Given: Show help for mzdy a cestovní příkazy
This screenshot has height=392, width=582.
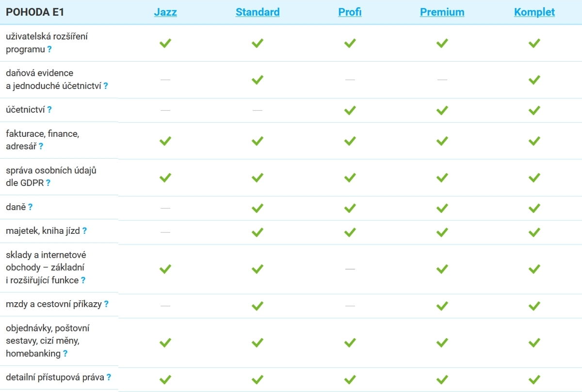Looking at the screenshot, I should coord(106,305).
